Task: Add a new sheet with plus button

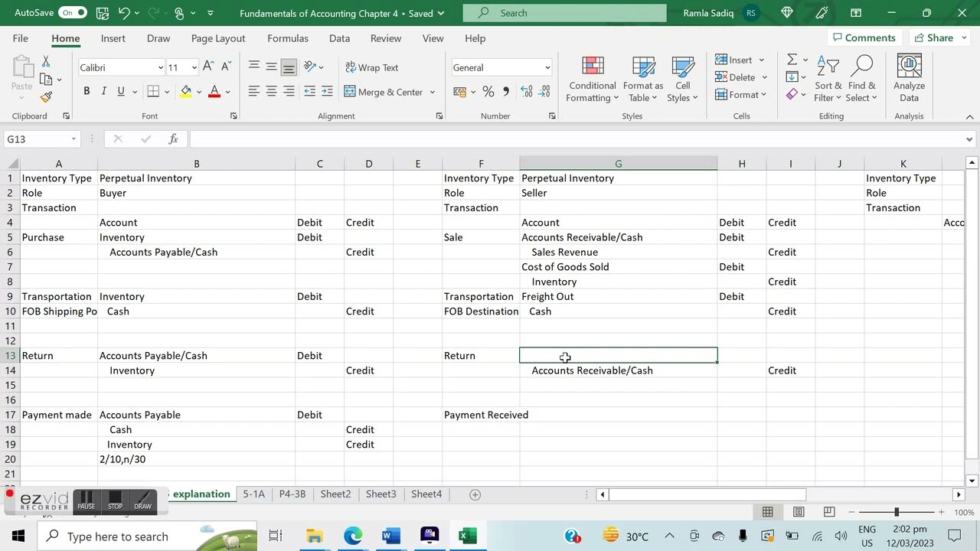Action: click(475, 494)
